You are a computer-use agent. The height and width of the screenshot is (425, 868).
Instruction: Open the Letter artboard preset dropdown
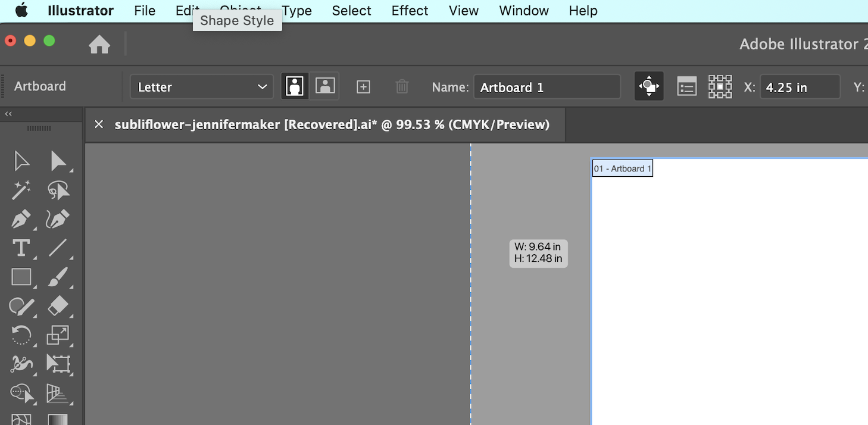(201, 86)
